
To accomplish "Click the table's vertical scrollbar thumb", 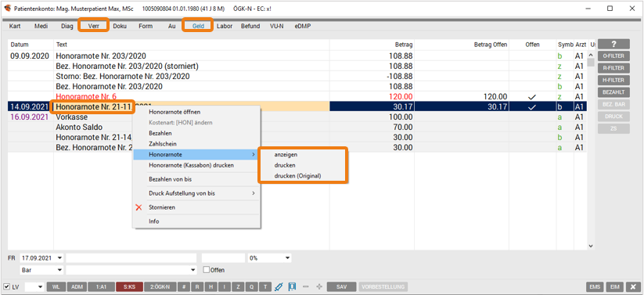I will tap(591, 63).
